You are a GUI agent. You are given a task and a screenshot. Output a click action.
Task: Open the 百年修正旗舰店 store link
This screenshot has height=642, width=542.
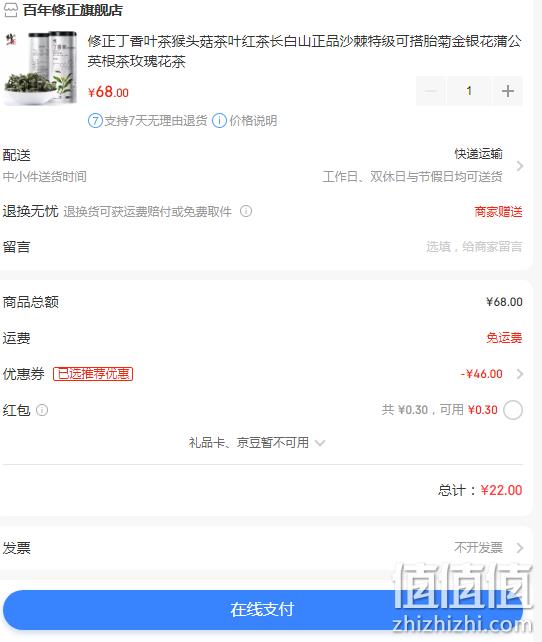click(73, 10)
